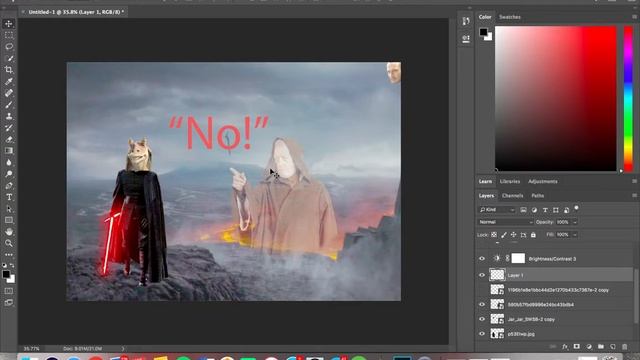Toggle lock image pixels
Viewport: 640px width, 360px height.
coord(504,235)
